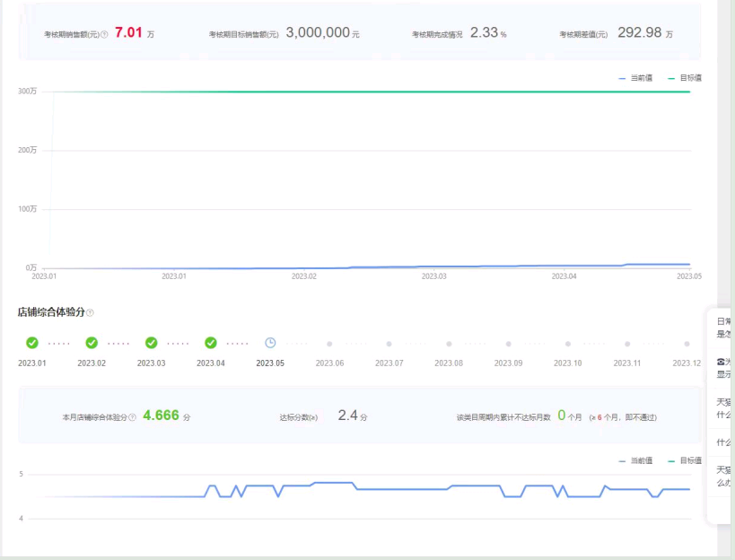Click the 2023.03 label on the sales chart axis
735x560 pixels.
pyautogui.click(x=434, y=276)
